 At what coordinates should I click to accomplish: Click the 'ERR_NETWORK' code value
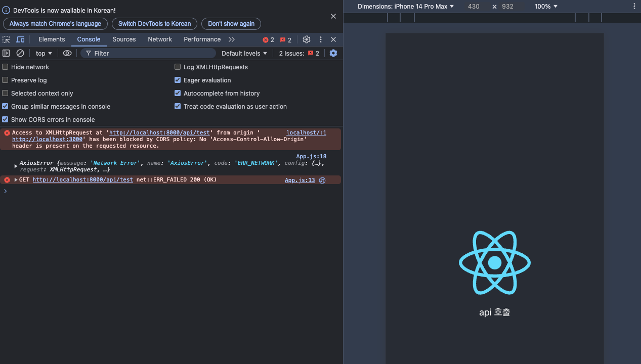click(x=257, y=163)
